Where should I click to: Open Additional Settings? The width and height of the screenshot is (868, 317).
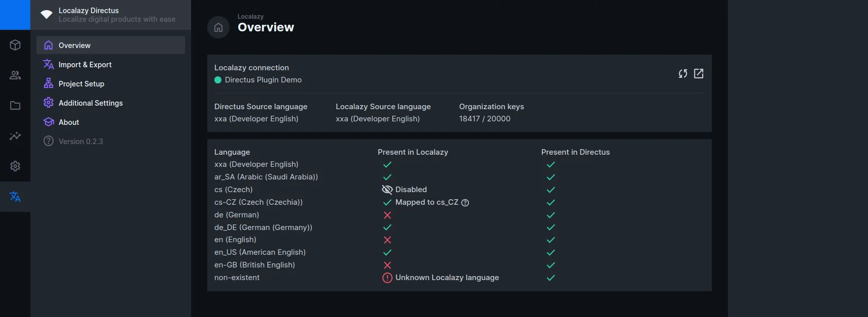point(90,103)
